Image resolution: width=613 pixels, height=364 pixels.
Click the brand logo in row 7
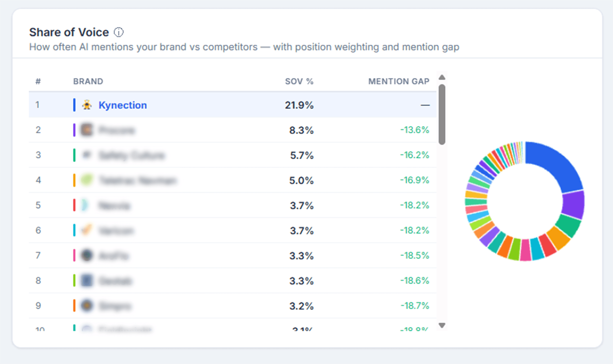tap(87, 255)
